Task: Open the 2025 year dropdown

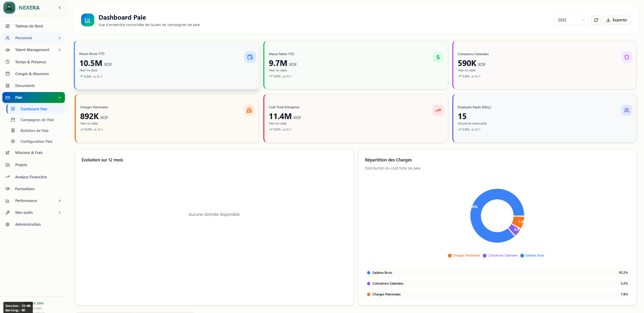Action: [x=571, y=20]
